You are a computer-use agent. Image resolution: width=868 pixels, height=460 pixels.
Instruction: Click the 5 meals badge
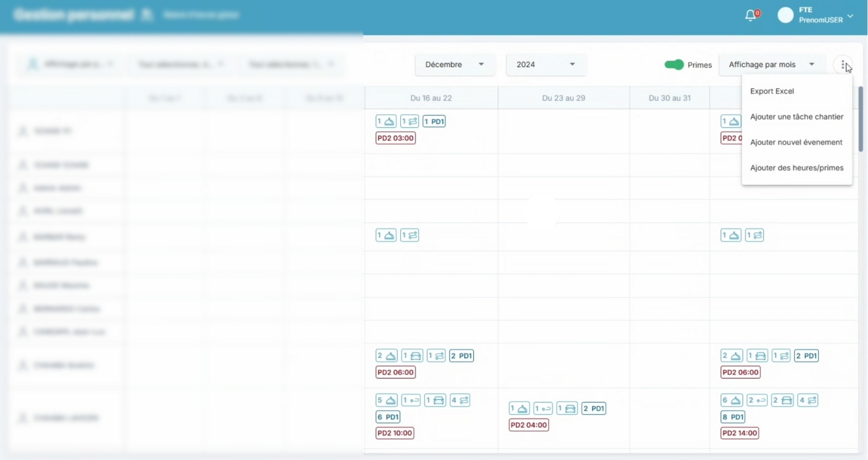click(386, 400)
